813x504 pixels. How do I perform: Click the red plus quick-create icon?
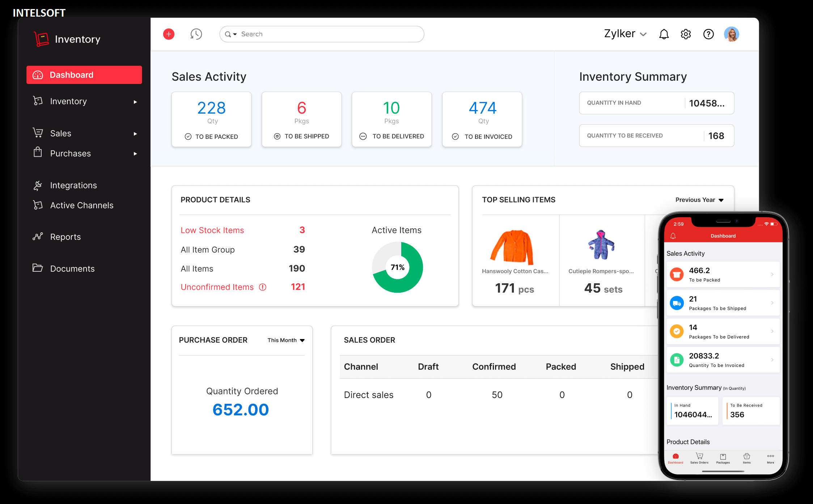click(x=169, y=34)
